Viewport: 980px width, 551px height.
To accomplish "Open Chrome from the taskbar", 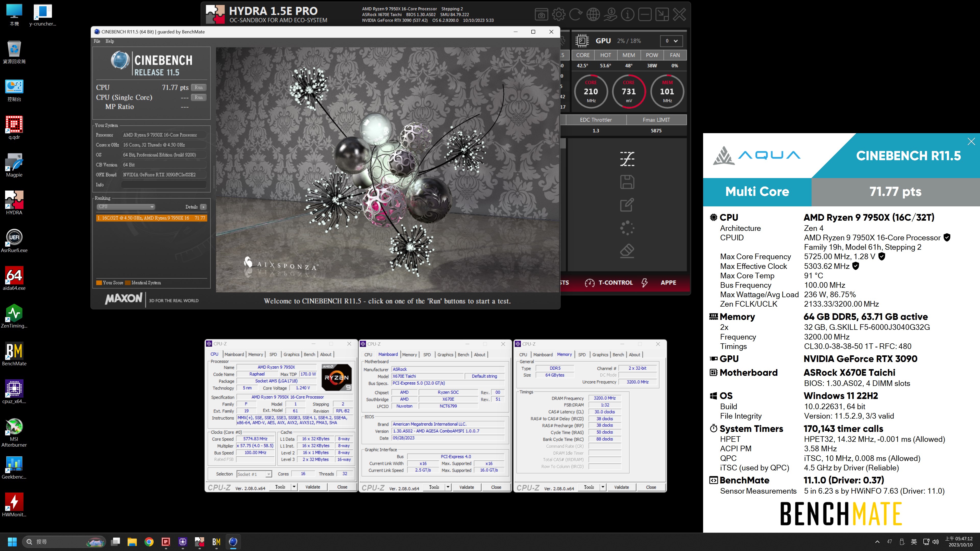I will (x=149, y=542).
